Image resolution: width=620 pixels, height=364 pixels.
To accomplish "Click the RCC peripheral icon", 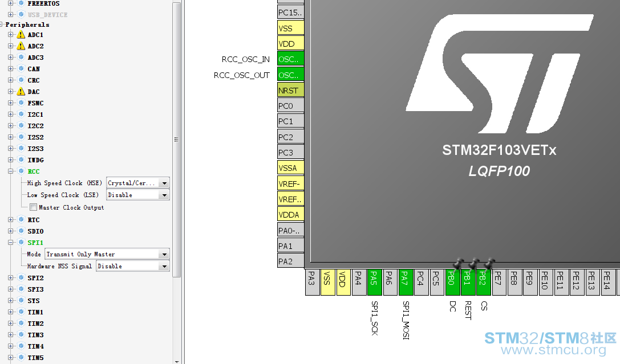I will coord(22,171).
